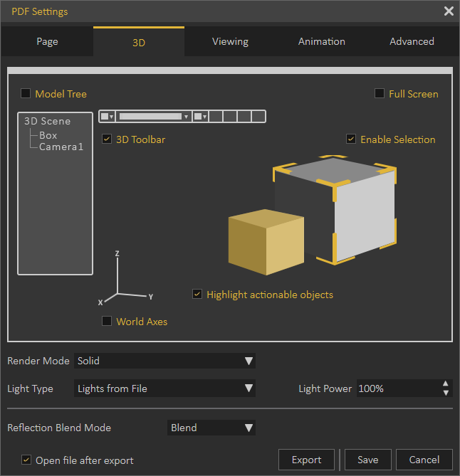The height and width of the screenshot is (476, 460).
Task: Go to the Animation tab
Action: click(x=321, y=41)
